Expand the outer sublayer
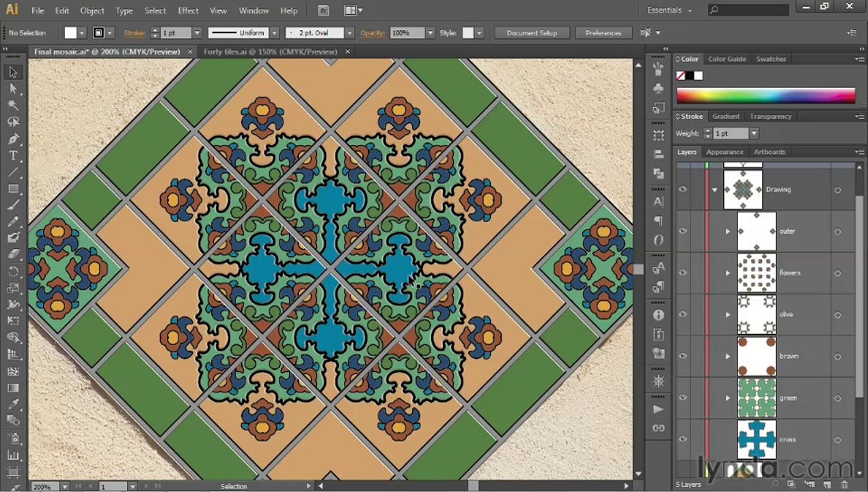The height and width of the screenshot is (492, 868). coord(728,232)
